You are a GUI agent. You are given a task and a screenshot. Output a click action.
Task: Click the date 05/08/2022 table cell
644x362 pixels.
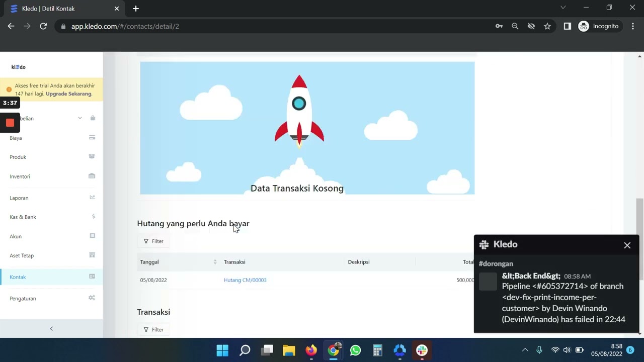point(153,280)
